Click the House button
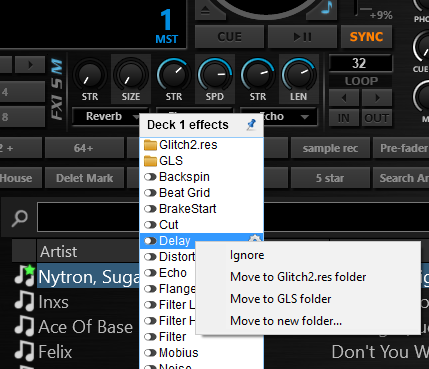The image size is (429, 369). [x=21, y=178]
